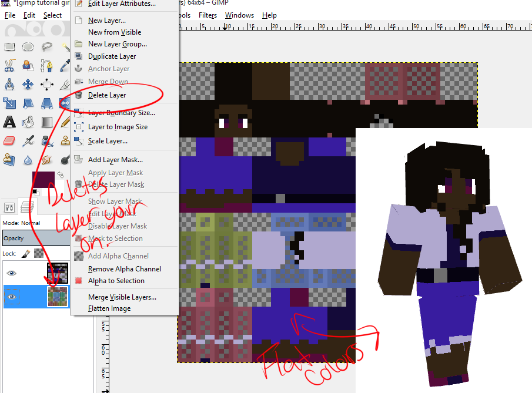532x393 pixels.
Task: Click Merge Visible Layers
Action: [x=125, y=297]
